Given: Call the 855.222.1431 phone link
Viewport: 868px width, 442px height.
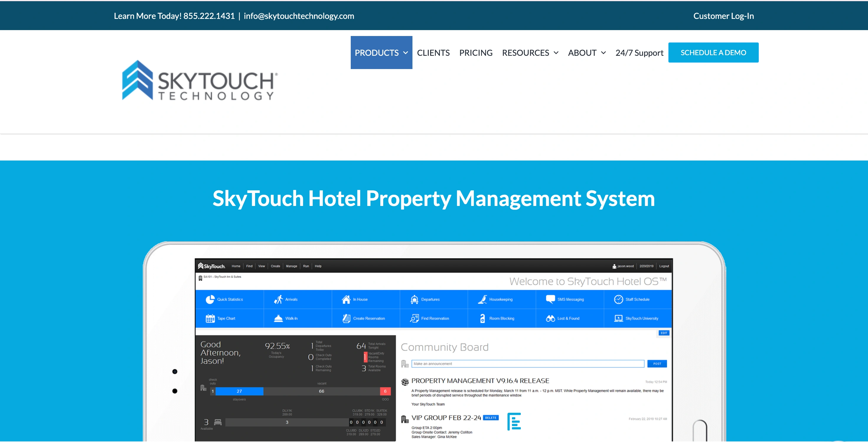Looking at the screenshot, I should [208, 16].
